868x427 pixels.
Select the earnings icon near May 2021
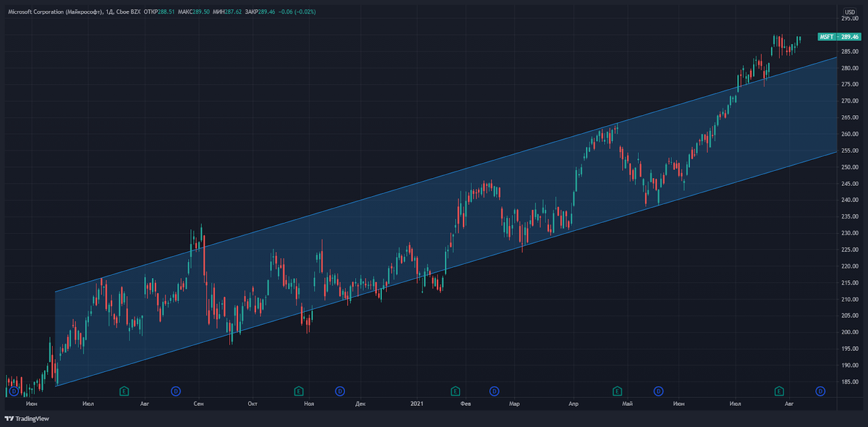[618, 391]
